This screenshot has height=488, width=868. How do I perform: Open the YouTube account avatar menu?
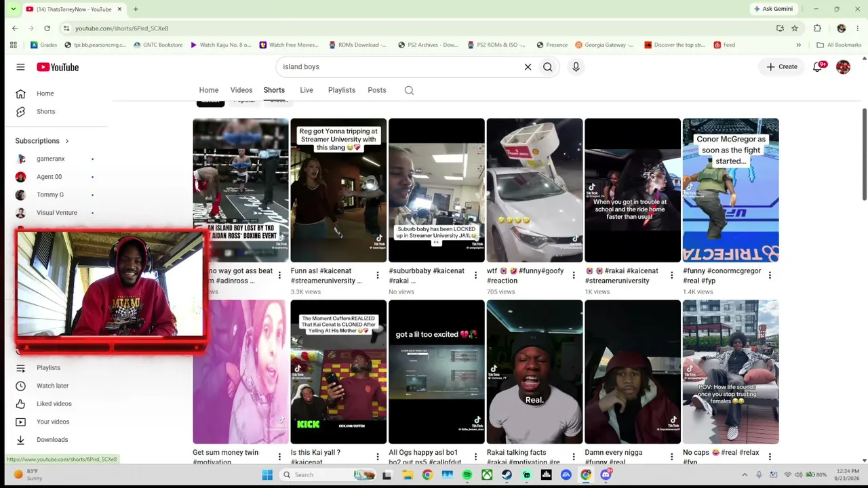pos(843,67)
